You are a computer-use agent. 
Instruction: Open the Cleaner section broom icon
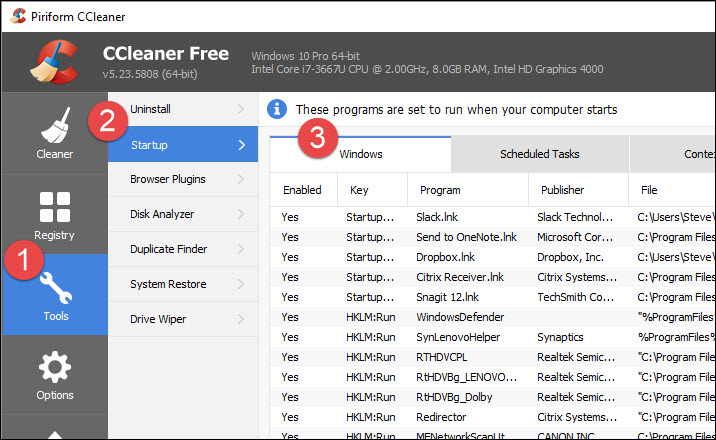[55, 126]
